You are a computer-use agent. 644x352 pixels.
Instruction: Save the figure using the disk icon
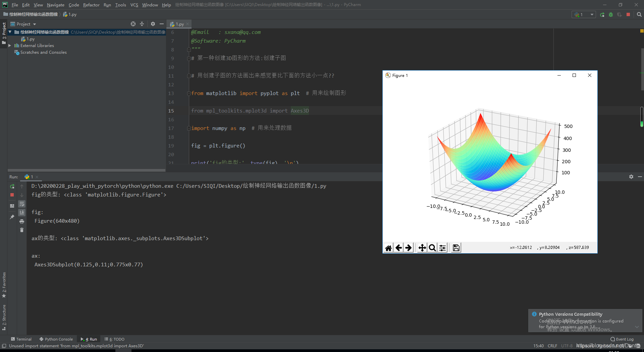[455, 248]
